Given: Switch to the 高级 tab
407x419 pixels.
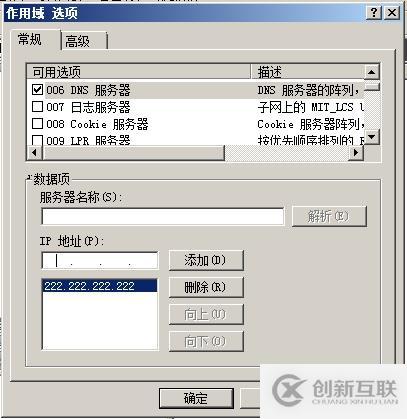Looking at the screenshot, I should point(83,41).
